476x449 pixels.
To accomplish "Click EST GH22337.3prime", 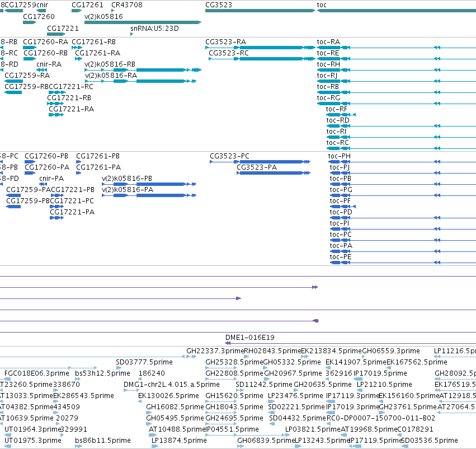I will tap(191, 357).
